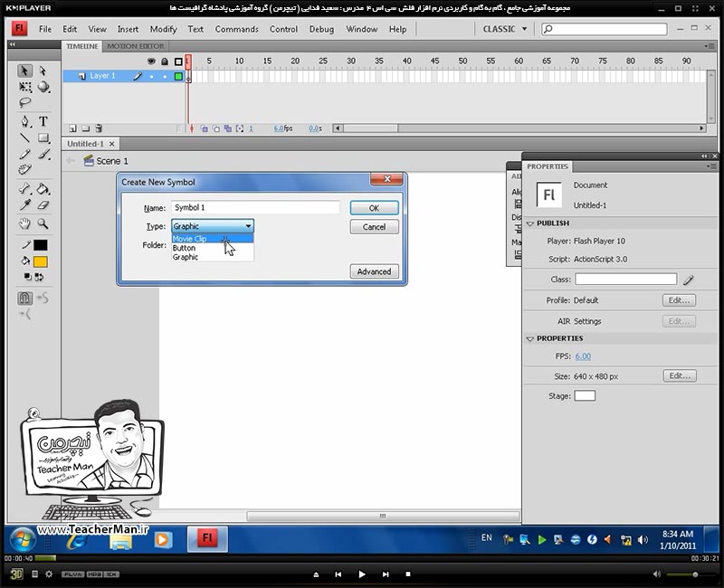The image size is (724, 588).
Task: Open the Insert menu
Action: coord(128,29)
